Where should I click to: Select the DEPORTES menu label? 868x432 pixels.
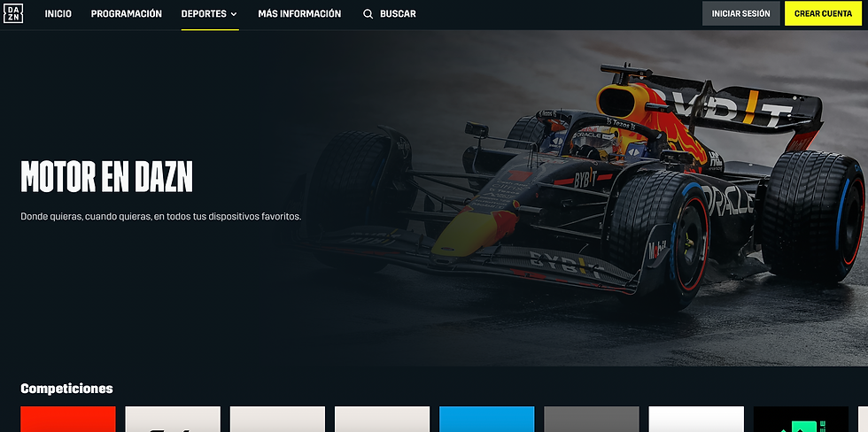point(204,14)
